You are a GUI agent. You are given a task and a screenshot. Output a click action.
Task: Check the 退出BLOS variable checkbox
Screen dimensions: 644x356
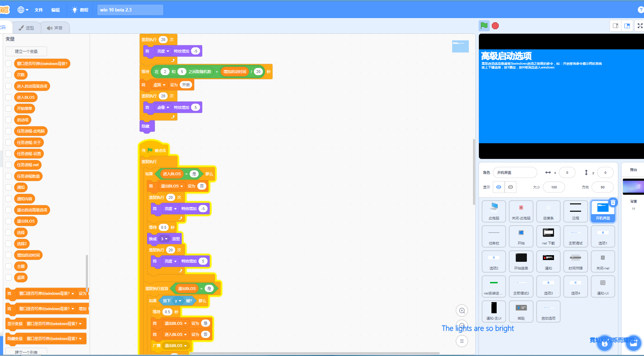[x=9, y=221]
